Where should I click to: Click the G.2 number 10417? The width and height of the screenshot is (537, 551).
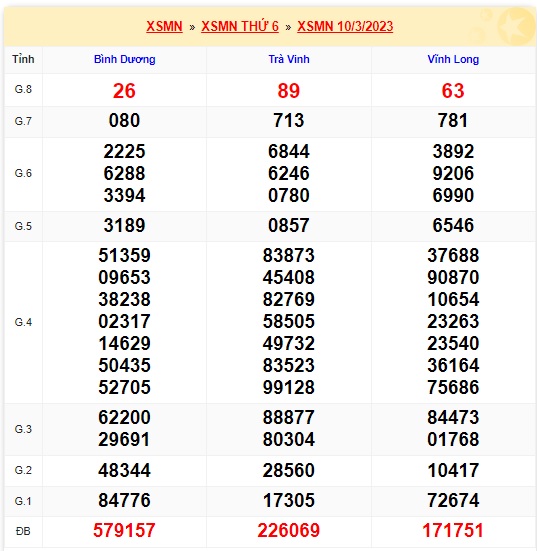(453, 471)
